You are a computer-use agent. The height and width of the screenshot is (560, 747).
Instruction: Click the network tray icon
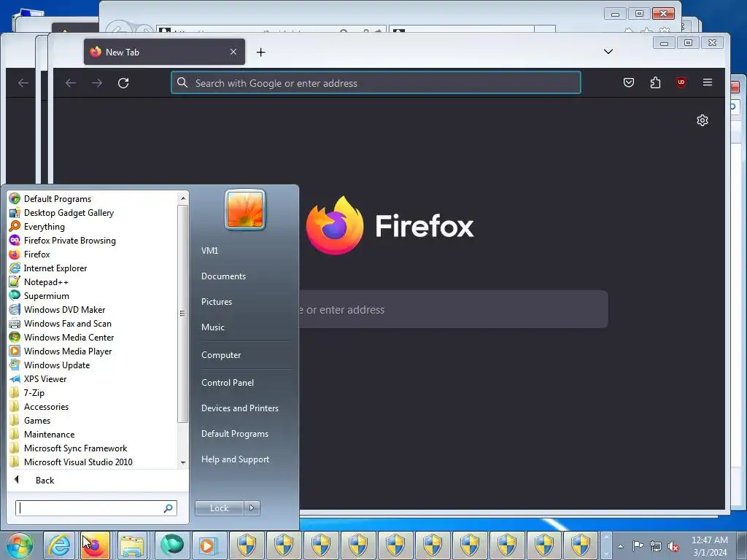coord(656,546)
